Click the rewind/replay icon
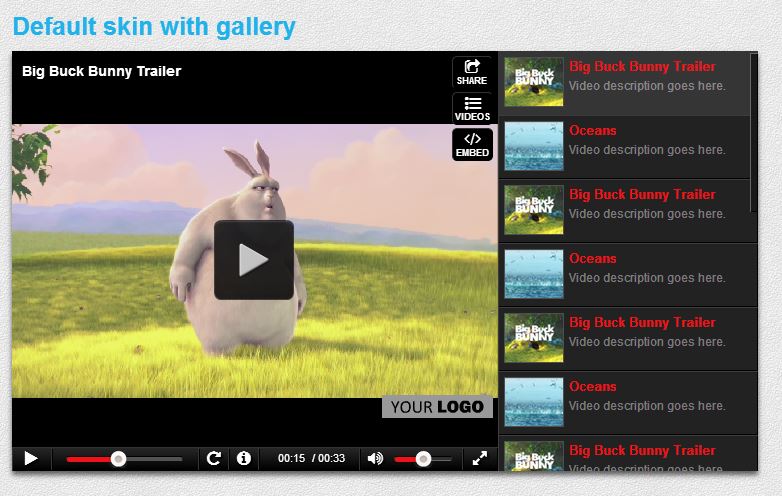782x496 pixels. (x=213, y=458)
